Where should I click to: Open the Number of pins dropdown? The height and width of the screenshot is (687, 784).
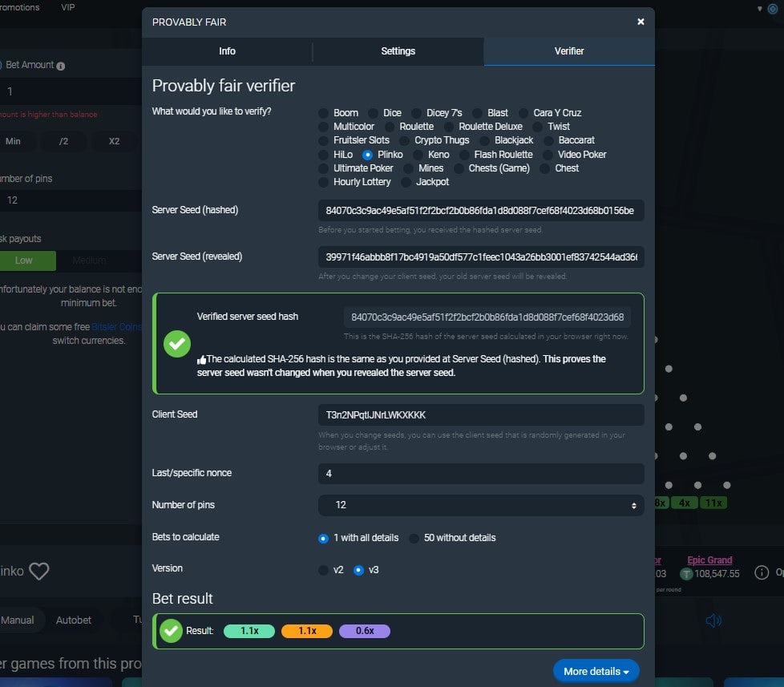point(481,505)
